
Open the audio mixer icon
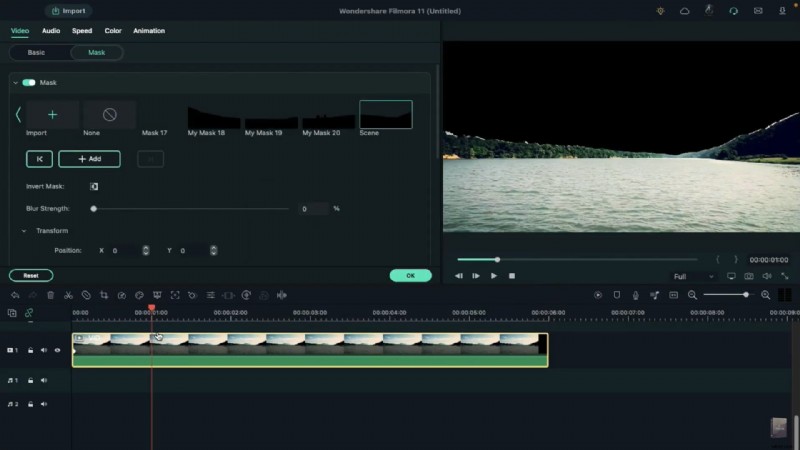click(655, 295)
